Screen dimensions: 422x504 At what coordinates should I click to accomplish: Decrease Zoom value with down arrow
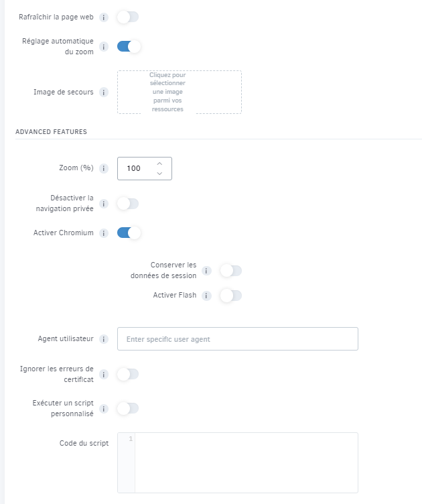159,173
